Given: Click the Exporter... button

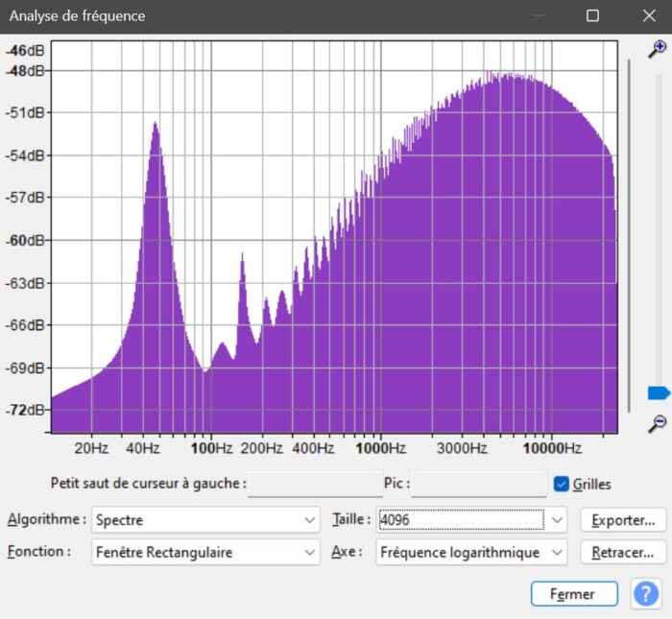Looking at the screenshot, I should (x=623, y=519).
